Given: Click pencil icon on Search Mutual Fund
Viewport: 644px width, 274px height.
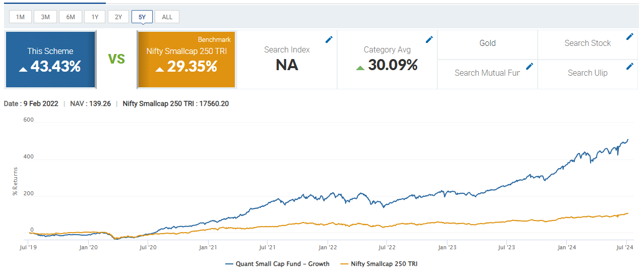Looking at the screenshot, I should pos(530,66).
